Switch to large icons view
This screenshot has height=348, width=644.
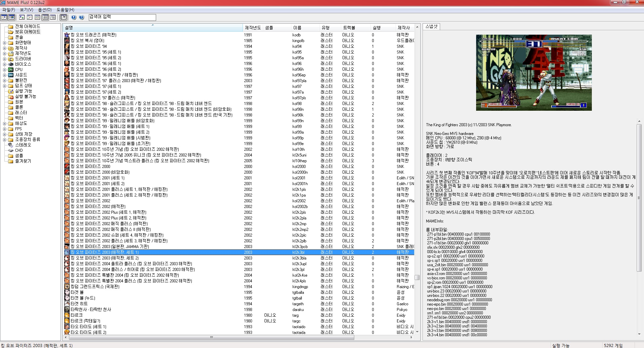(x=22, y=17)
